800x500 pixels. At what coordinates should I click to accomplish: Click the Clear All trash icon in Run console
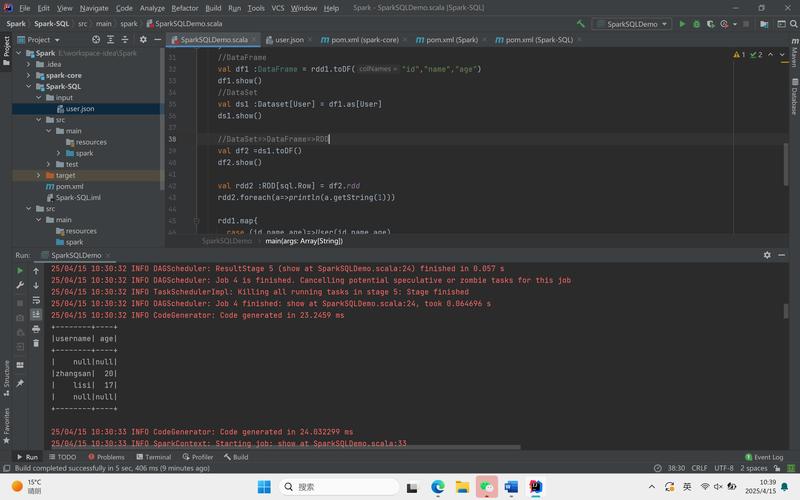[36, 343]
